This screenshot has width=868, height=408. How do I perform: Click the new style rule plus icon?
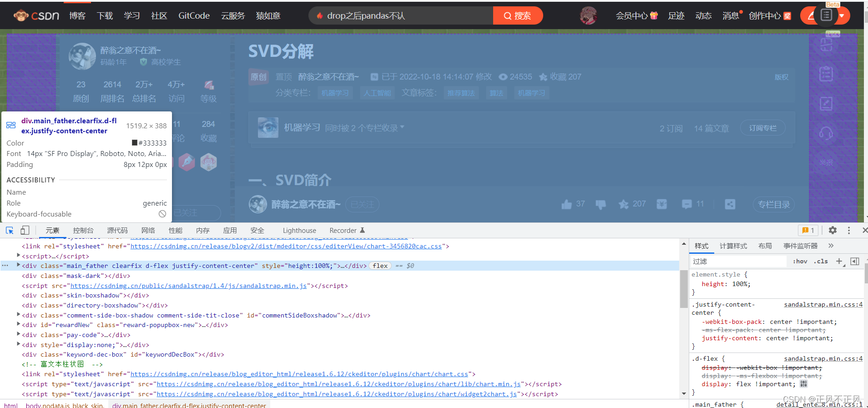840,262
